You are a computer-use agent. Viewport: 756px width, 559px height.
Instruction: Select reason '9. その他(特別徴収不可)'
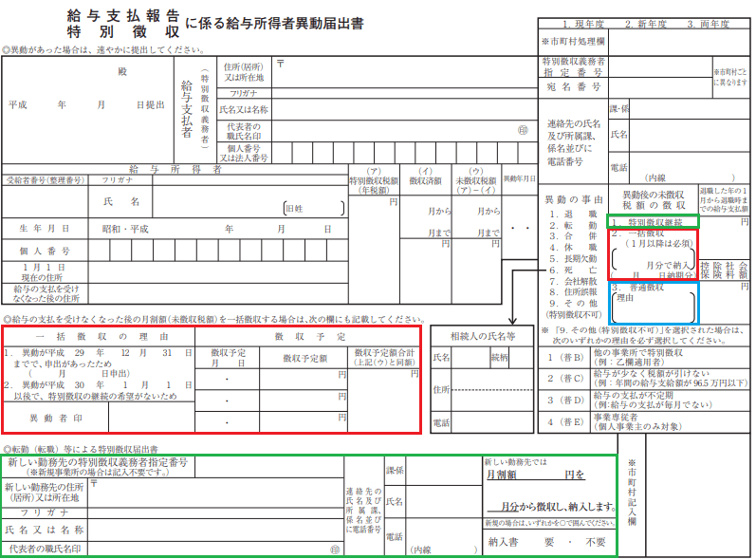click(x=573, y=308)
